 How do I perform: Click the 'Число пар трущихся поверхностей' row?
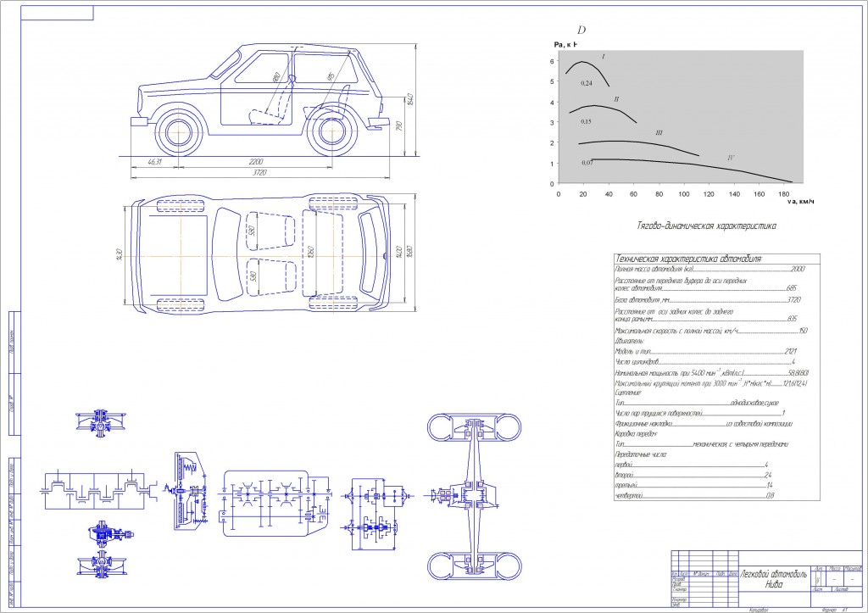coord(700,414)
